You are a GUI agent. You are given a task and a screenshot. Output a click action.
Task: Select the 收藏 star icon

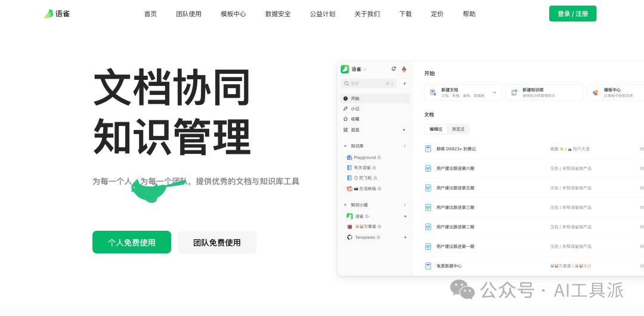point(345,119)
